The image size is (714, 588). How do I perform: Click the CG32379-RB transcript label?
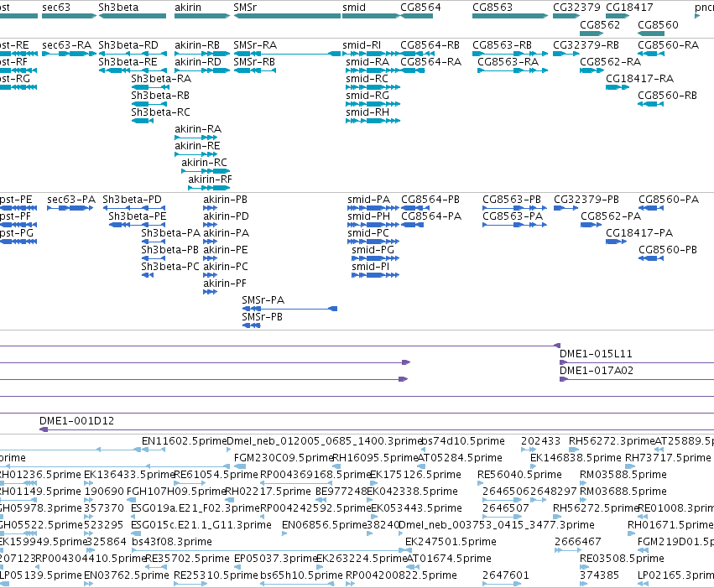pos(586,45)
